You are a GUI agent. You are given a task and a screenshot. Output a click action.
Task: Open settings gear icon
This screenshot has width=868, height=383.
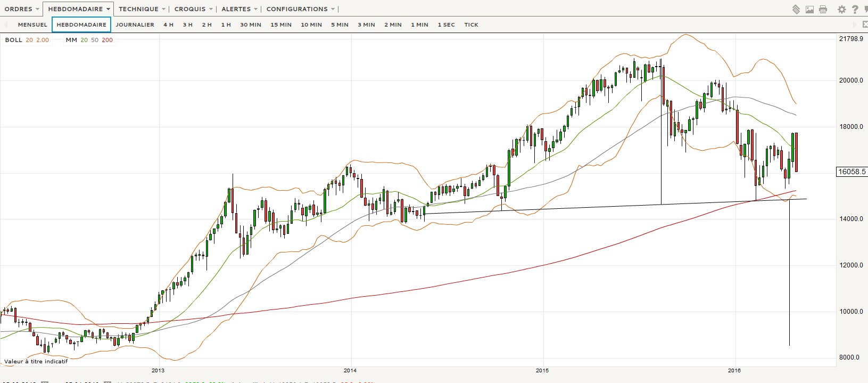[841, 9]
